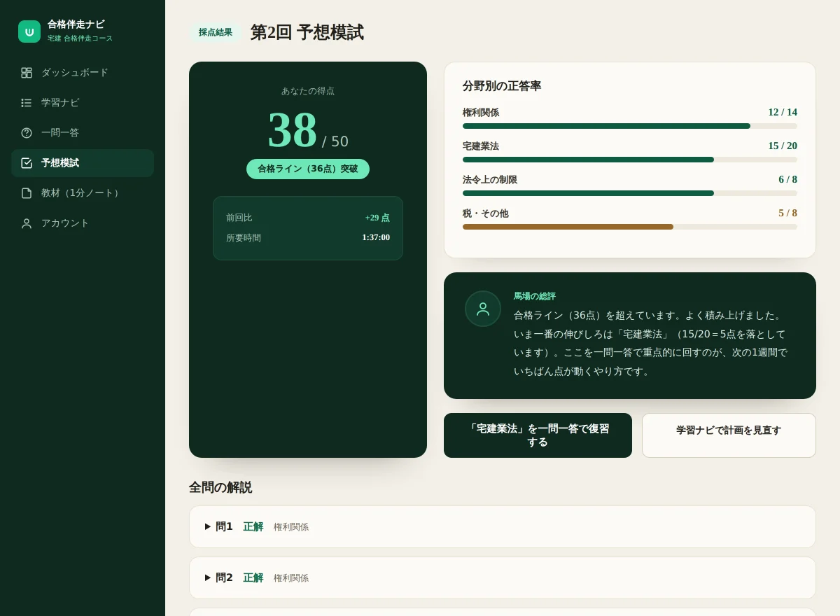The image size is (840, 616).
Task: Click 法令上の制限 progress bar
Action: (630, 193)
